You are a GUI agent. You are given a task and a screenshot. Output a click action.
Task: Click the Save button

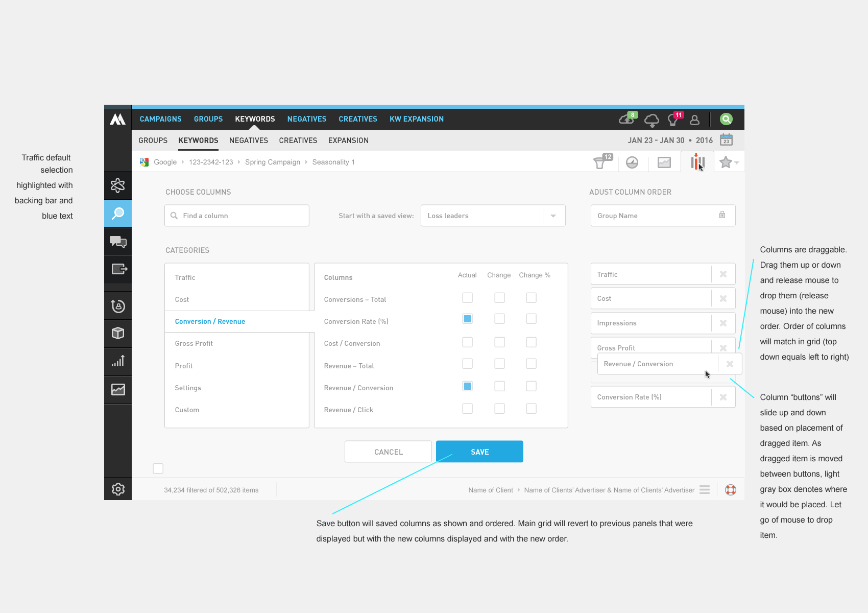[479, 452]
